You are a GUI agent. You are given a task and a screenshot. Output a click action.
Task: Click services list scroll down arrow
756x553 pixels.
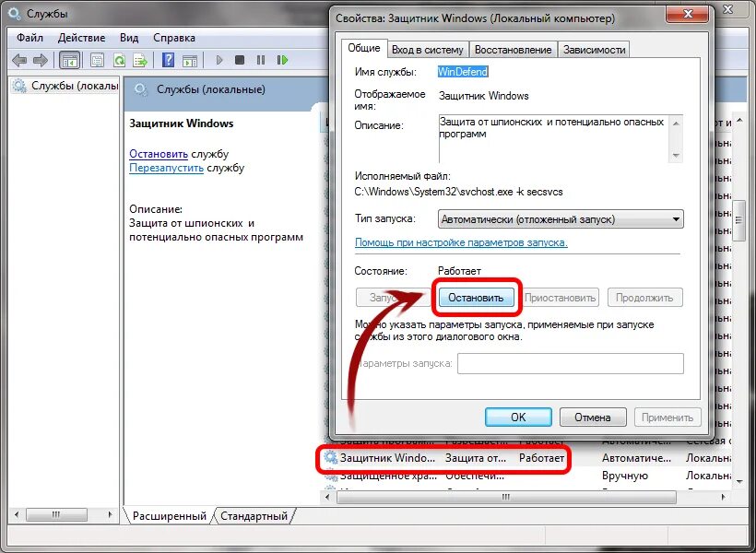coord(738,481)
